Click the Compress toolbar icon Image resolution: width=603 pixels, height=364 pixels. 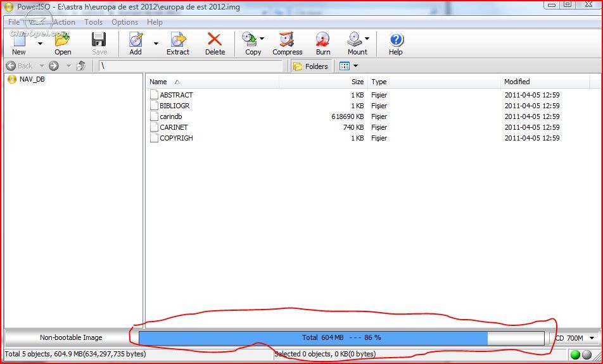[x=287, y=40]
